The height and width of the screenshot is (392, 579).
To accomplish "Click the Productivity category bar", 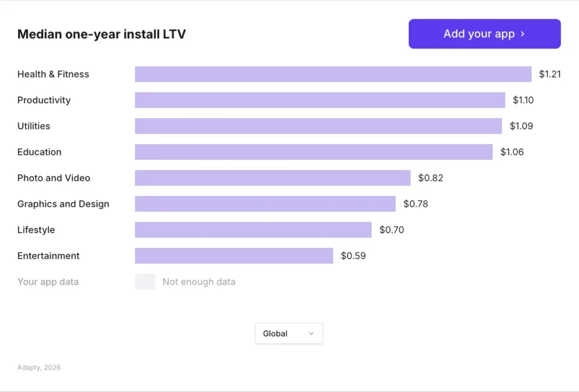I will tap(319, 100).
